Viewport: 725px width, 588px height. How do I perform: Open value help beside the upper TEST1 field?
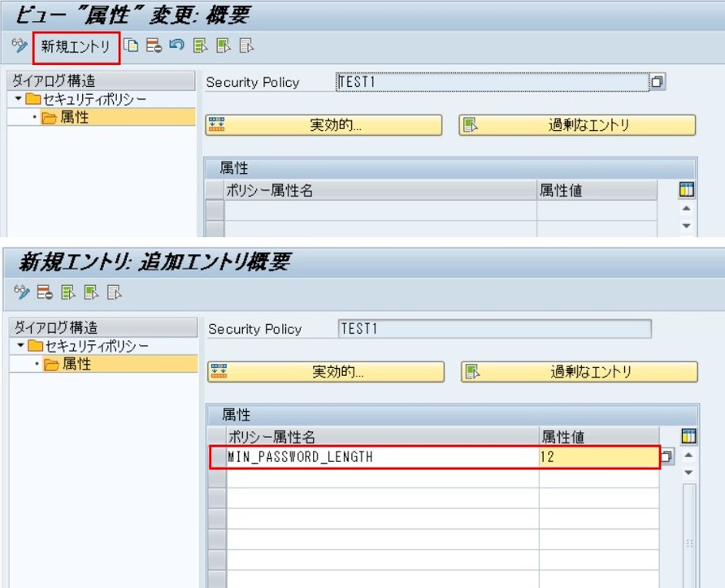point(657,82)
